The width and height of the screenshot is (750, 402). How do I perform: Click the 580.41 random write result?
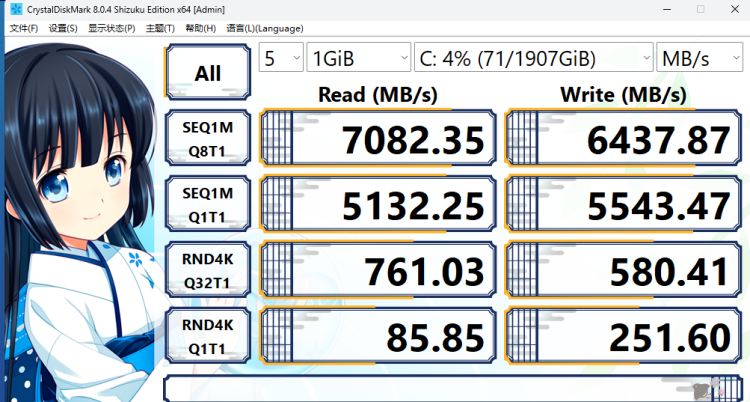pyautogui.click(x=624, y=270)
